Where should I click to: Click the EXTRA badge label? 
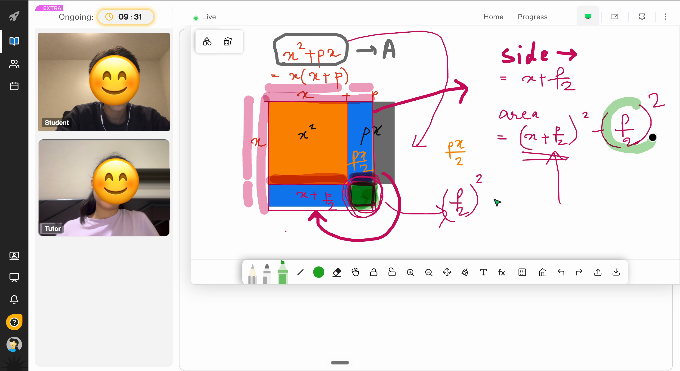pos(49,8)
